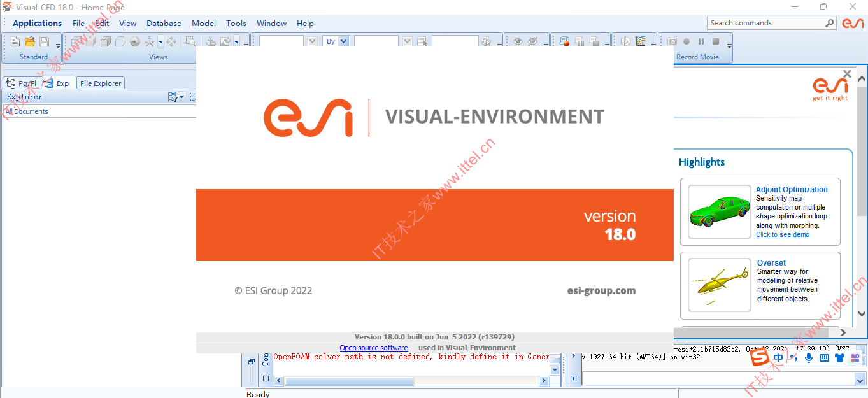Select the outline box view icon
This screenshot has height=398, width=868.
tap(120, 41)
